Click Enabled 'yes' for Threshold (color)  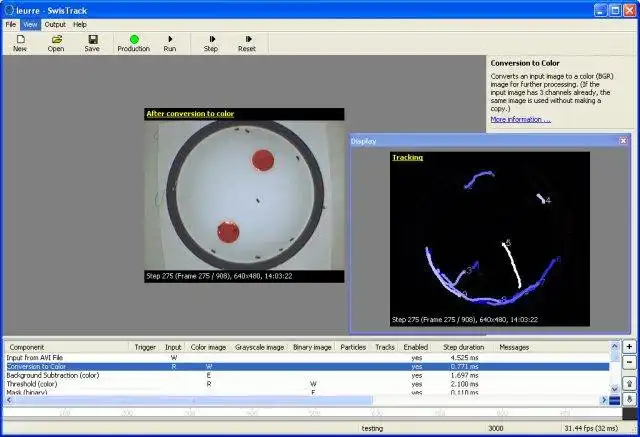417,384
